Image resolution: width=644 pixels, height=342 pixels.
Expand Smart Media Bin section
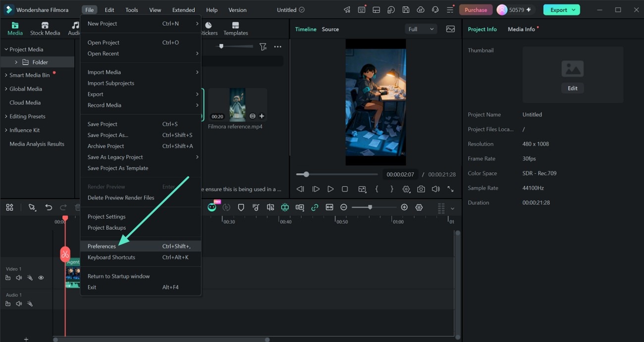point(6,75)
